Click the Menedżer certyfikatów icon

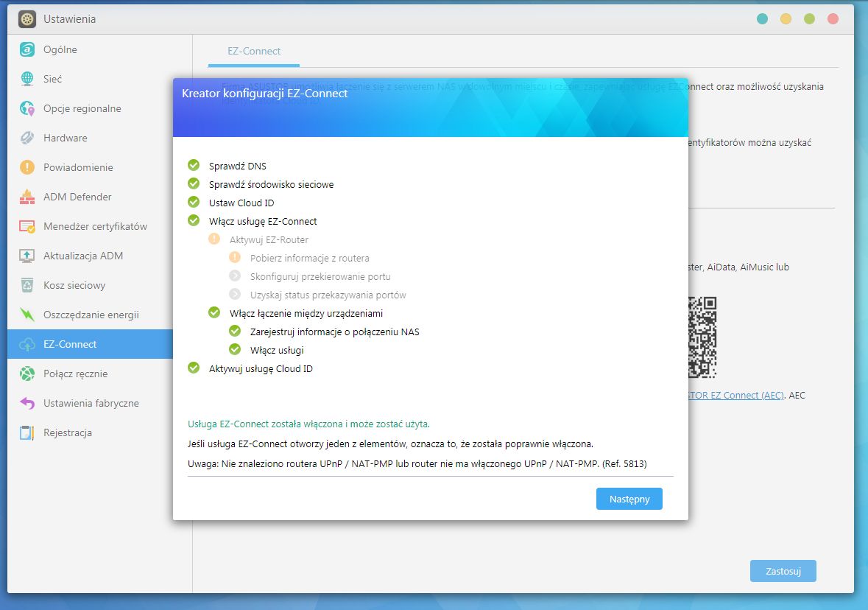click(27, 226)
